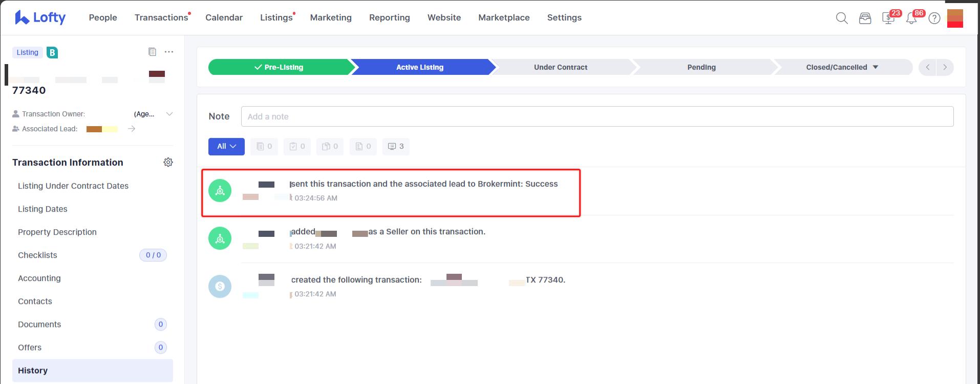
Task: Click the three-dot more options icon
Action: tap(169, 52)
